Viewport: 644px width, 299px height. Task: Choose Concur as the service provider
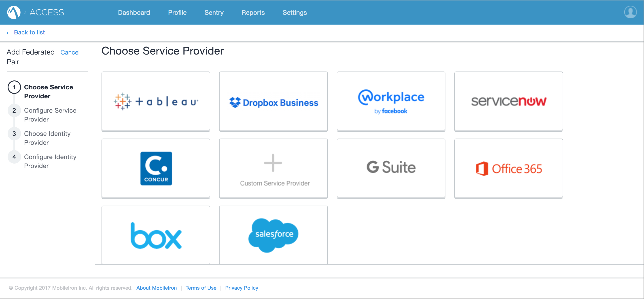point(155,168)
